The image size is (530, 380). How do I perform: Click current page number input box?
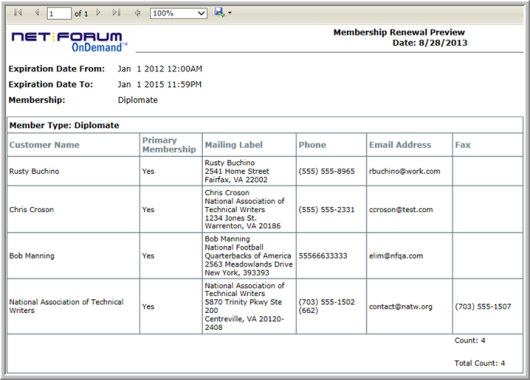[x=59, y=14]
